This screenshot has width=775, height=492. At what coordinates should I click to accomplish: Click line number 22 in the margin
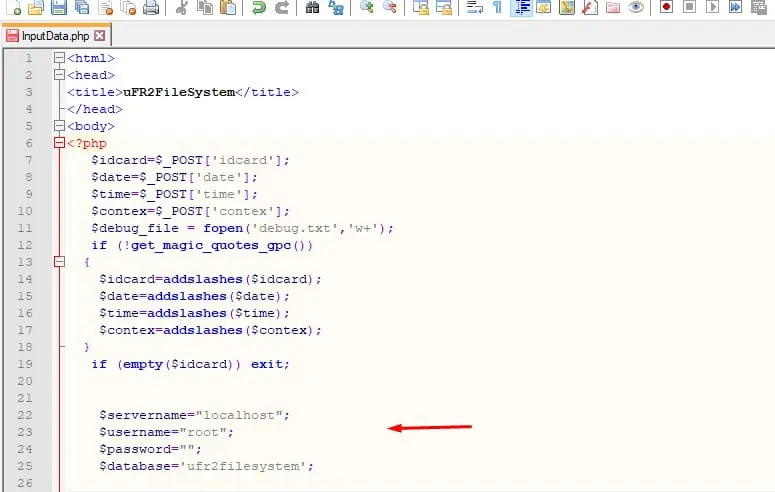25,415
